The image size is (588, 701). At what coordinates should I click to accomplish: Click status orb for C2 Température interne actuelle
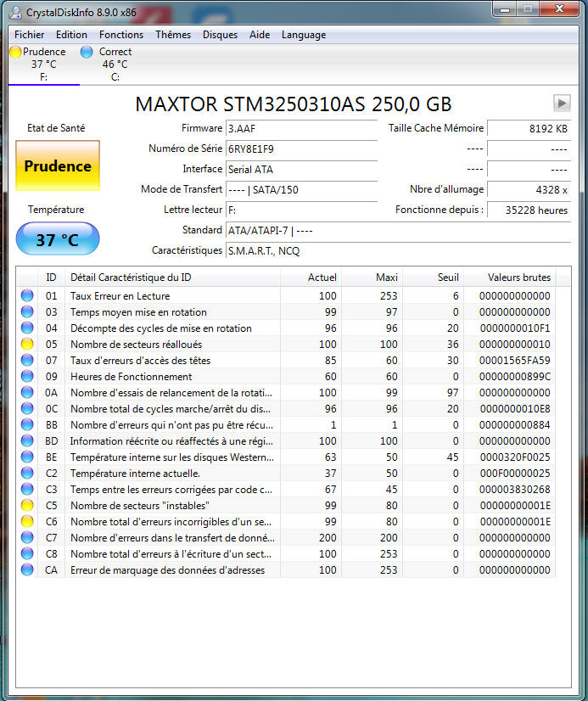(x=27, y=473)
